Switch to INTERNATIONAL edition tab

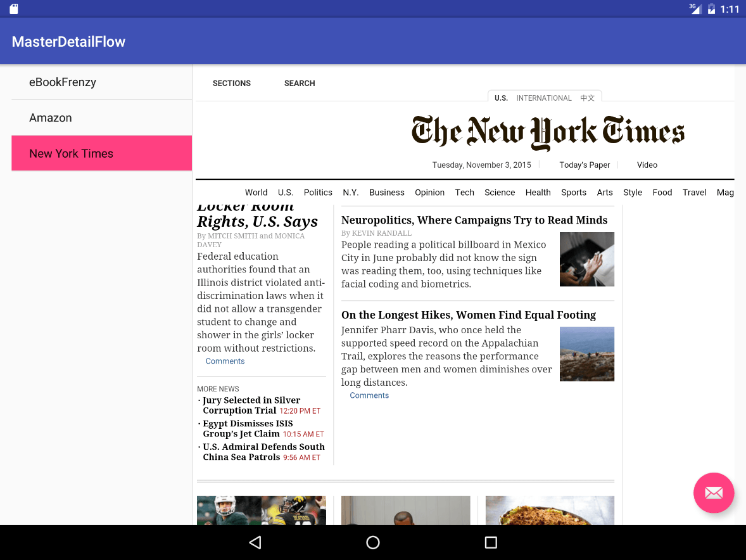point(544,98)
